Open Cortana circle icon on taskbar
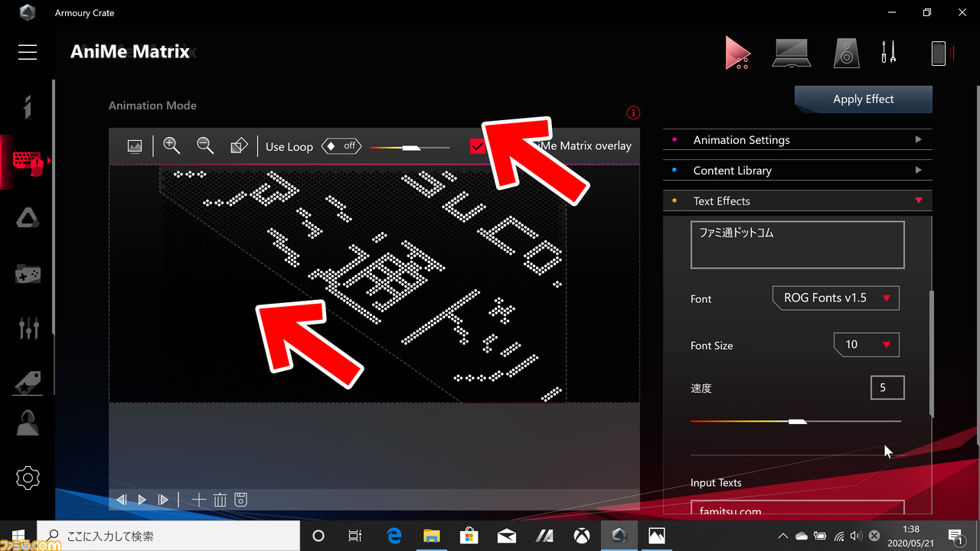The height and width of the screenshot is (551, 980). click(318, 536)
